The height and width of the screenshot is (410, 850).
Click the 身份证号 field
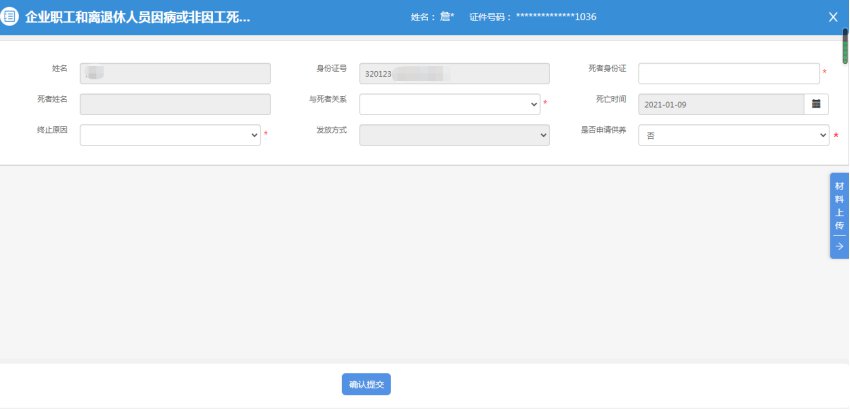click(x=454, y=73)
